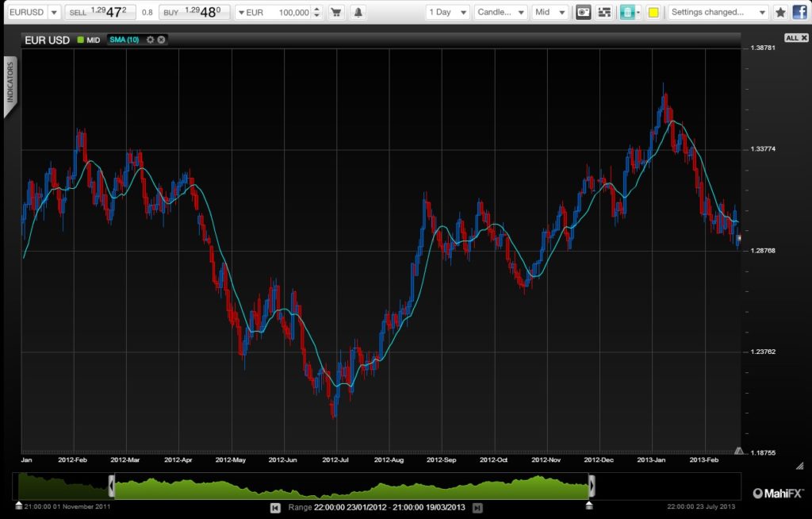
Task: Open the Candle chart type dropdown
Action: [500, 13]
